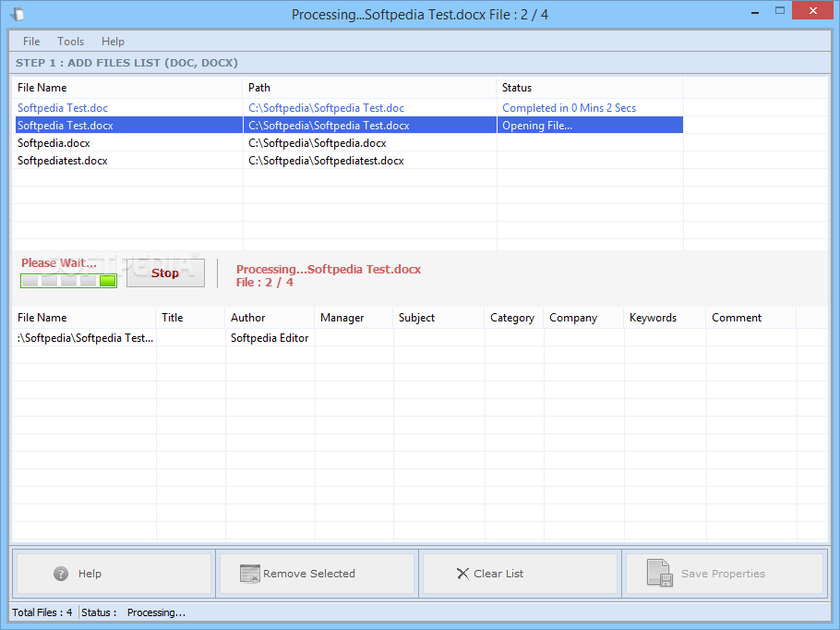
Task: Click File Name header in properties table
Action: coord(84,318)
